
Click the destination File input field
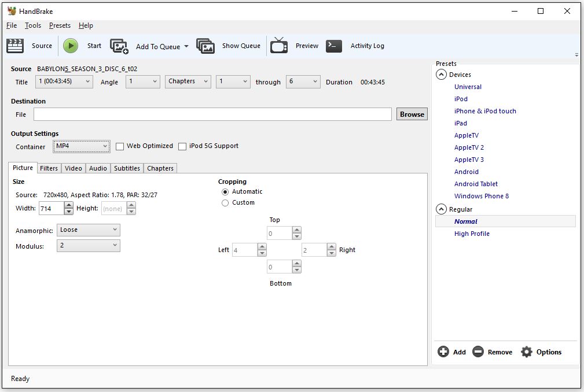pos(212,114)
